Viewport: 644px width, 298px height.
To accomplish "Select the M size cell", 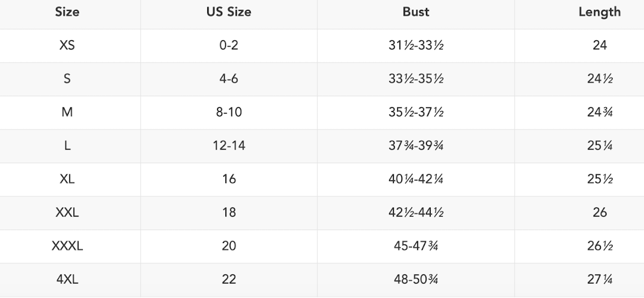I will pyautogui.click(x=67, y=112).
